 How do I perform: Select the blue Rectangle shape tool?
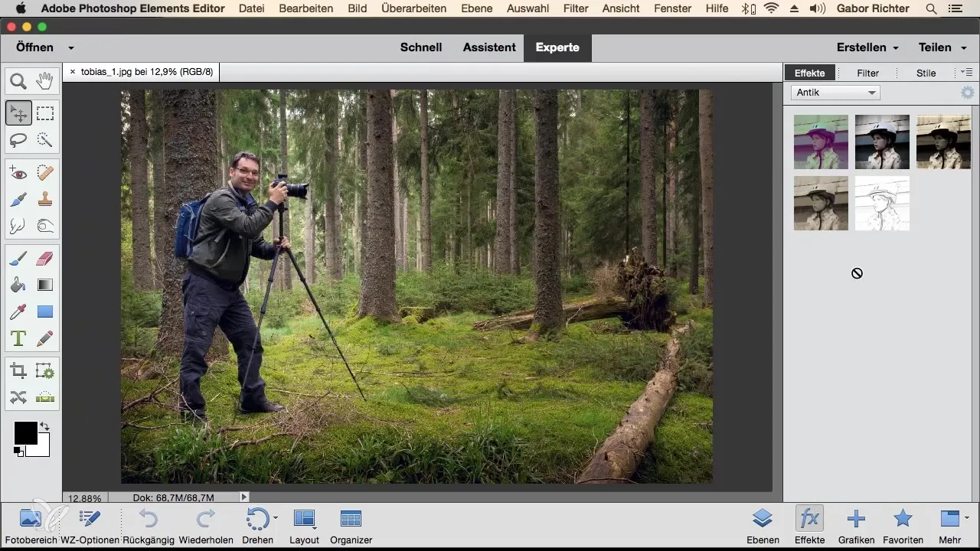45,311
